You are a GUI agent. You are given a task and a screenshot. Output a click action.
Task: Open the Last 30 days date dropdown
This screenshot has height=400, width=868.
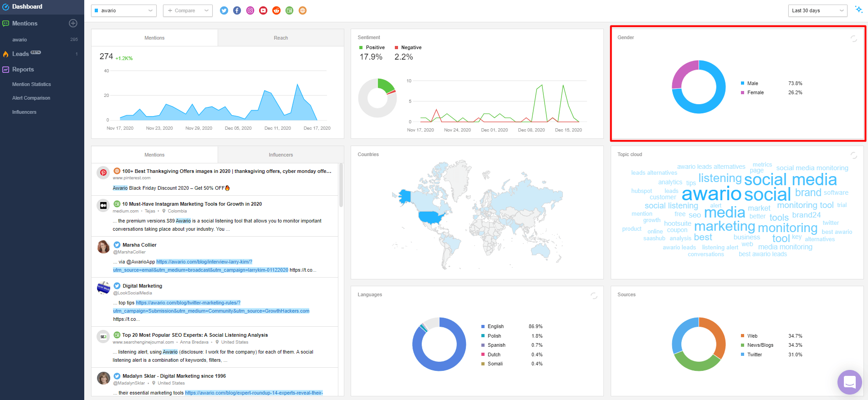[817, 10]
